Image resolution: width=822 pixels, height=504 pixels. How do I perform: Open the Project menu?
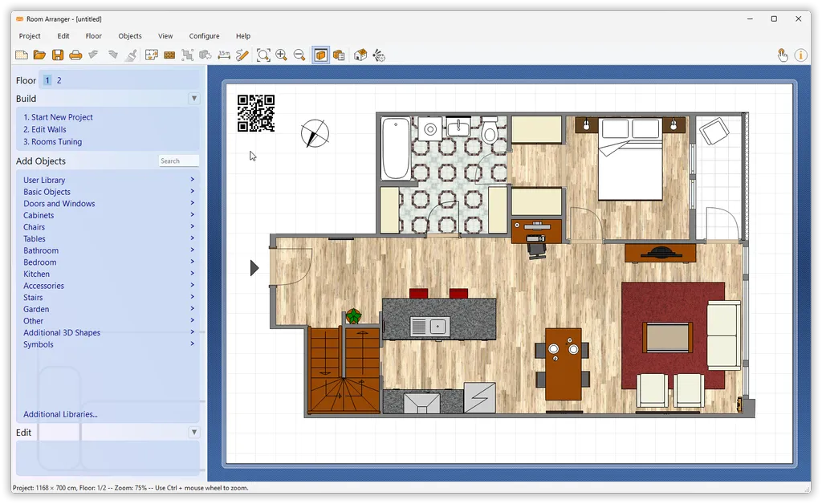(x=30, y=36)
